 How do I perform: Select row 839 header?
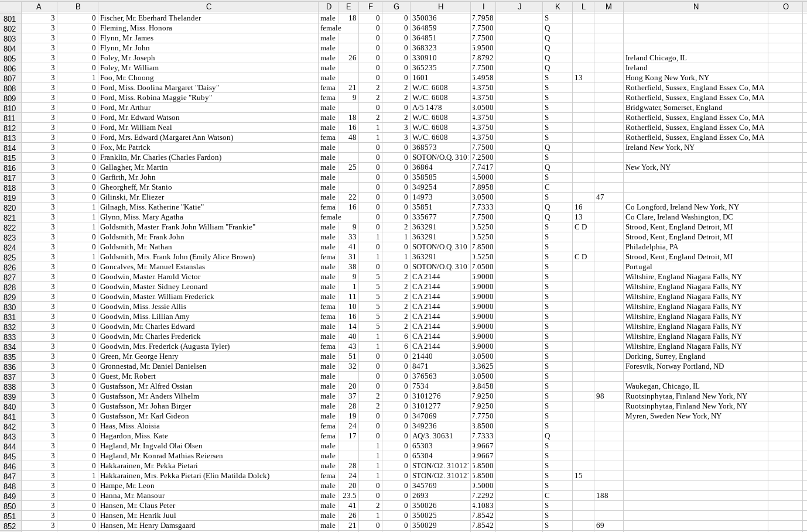[10, 397]
